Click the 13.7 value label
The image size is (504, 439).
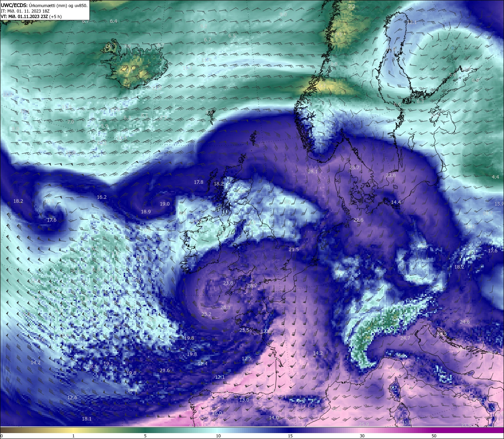[499, 204]
